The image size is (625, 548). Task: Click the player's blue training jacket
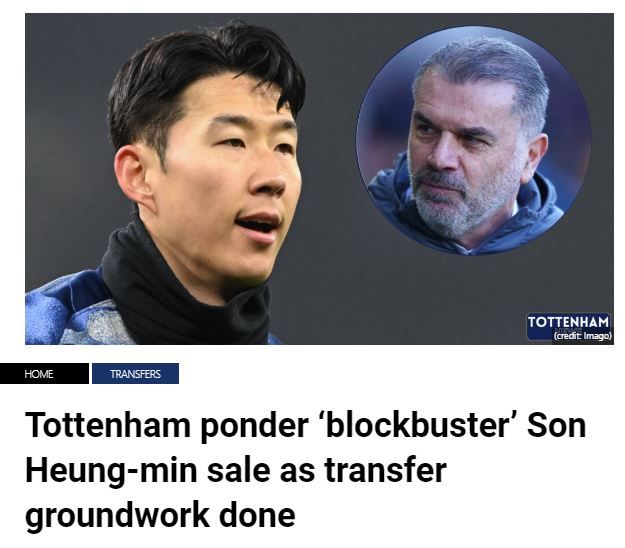pyautogui.click(x=68, y=313)
